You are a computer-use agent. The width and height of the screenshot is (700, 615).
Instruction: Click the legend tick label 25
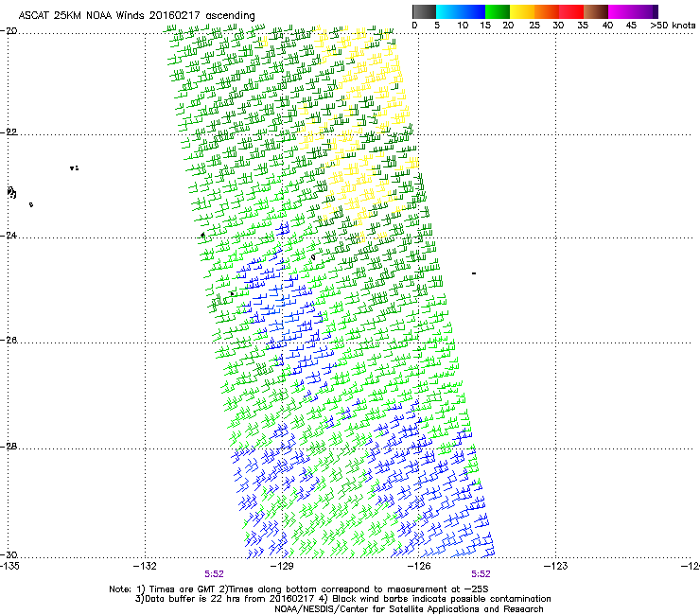tap(534, 26)
